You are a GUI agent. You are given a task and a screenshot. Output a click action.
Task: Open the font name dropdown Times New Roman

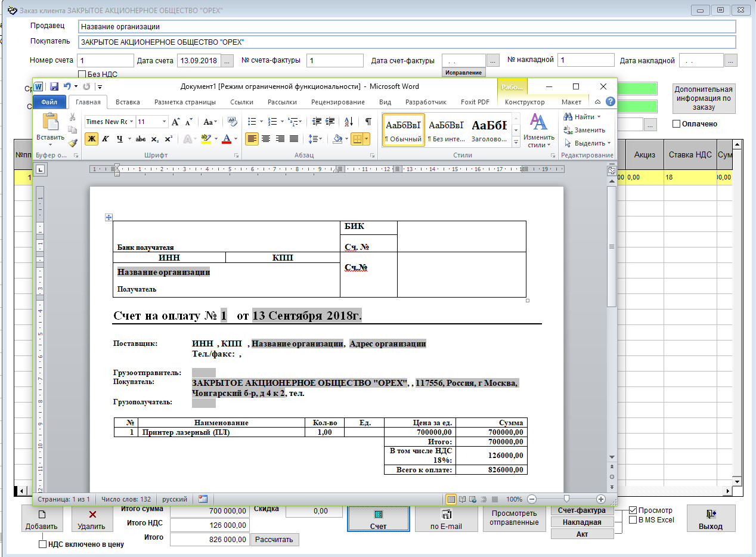[x=131, y=122]
